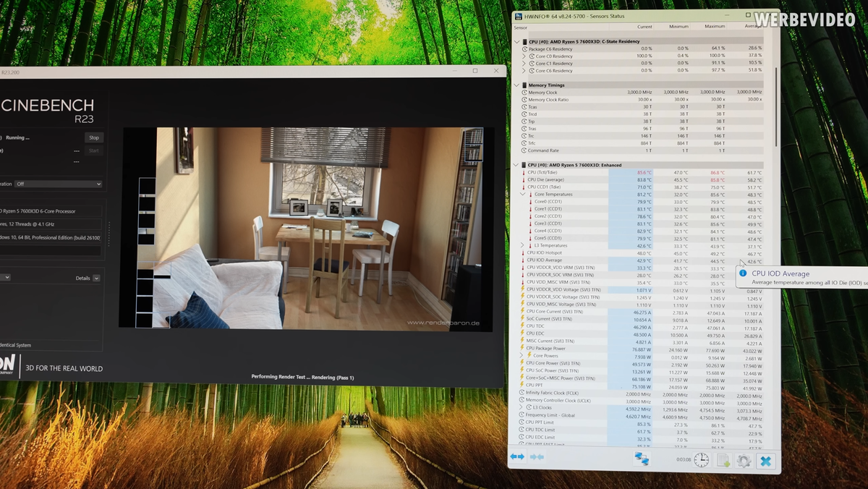Click clock icon beside Package C6 Residency
The height and width of the screenshot is (489, 868).
[524, 49]
